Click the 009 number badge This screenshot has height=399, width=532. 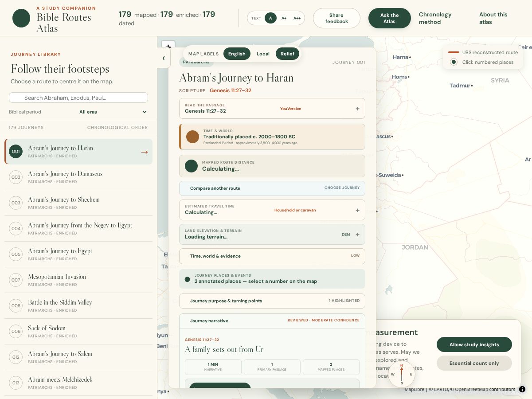point(16,332)
